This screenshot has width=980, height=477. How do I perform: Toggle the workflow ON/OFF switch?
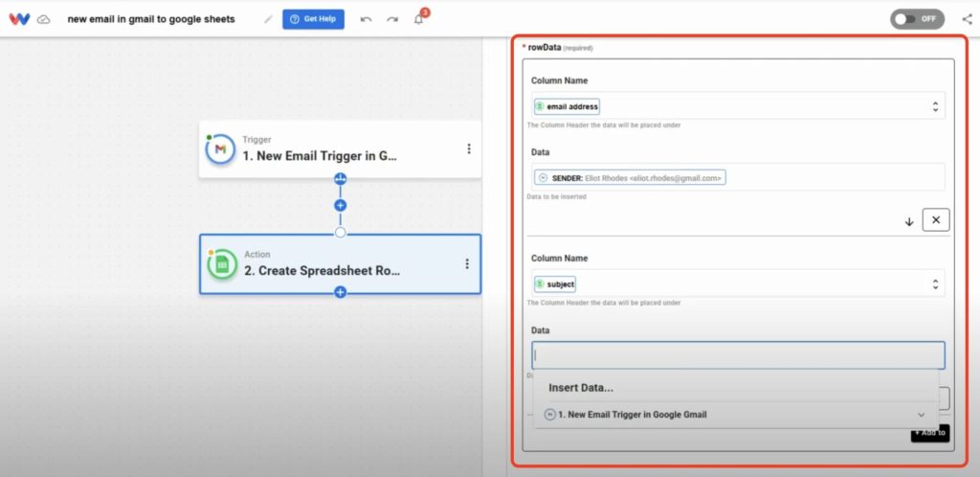918,19
